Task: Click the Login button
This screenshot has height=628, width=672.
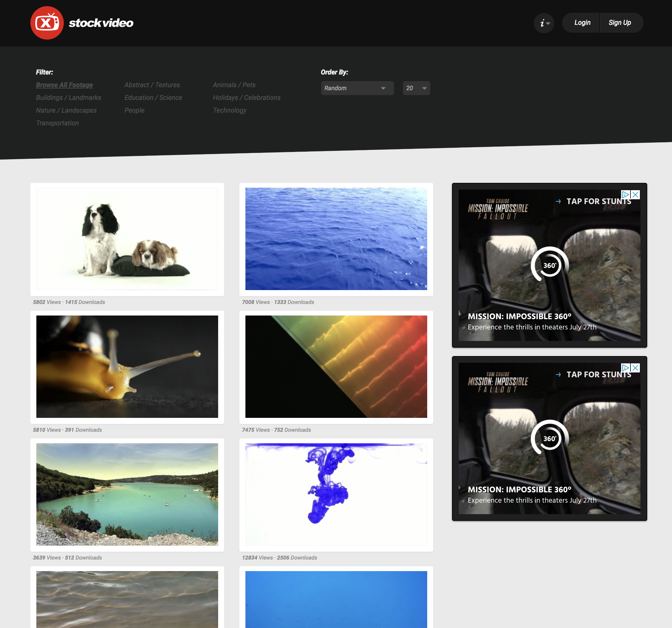Action: click(582, 23)
